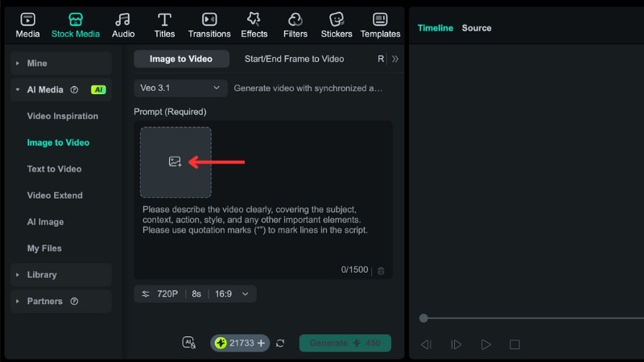Click the Partners help question icon
Image resolution: width=644 pixels, height=362 pixels.
74,301
